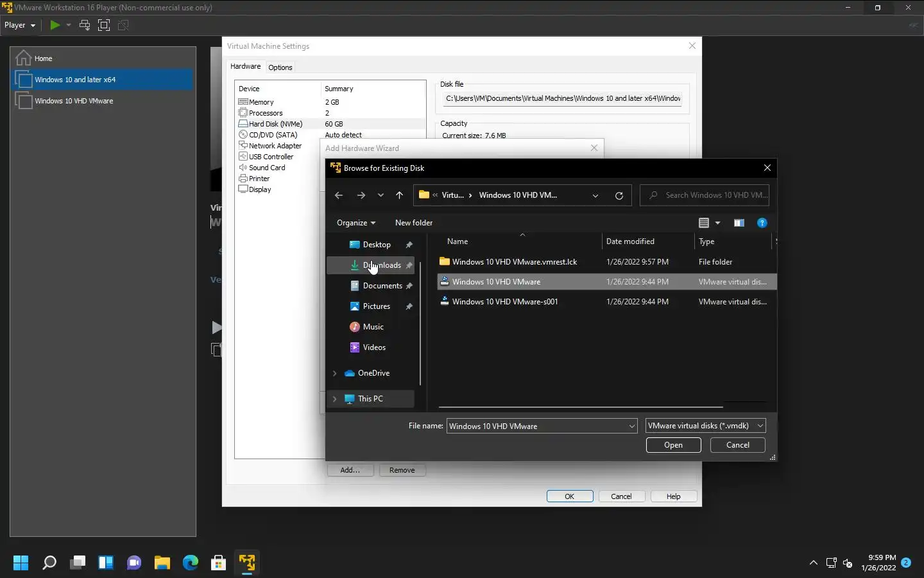924x578 pixels.
Task: Open recent locations dropdown chevron
Action: (x=381, y=195)
